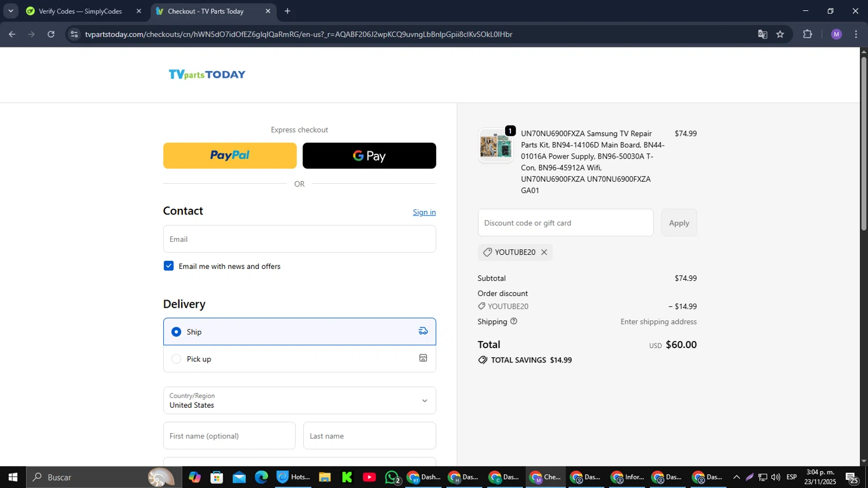Pay with Google Pay
Viewport: 868px width, 488px height.
(369, 156)
